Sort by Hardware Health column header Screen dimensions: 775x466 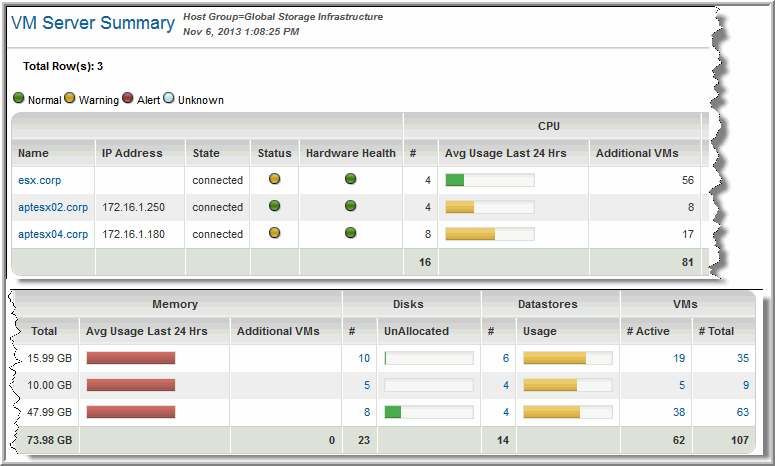(x=350, y=153)
